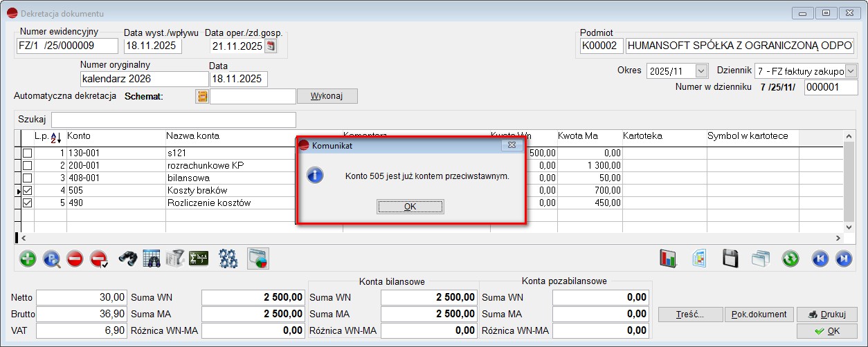Expand the Dziennik journal dropdown
Screen dimensions: 868x347
(851, 71)
